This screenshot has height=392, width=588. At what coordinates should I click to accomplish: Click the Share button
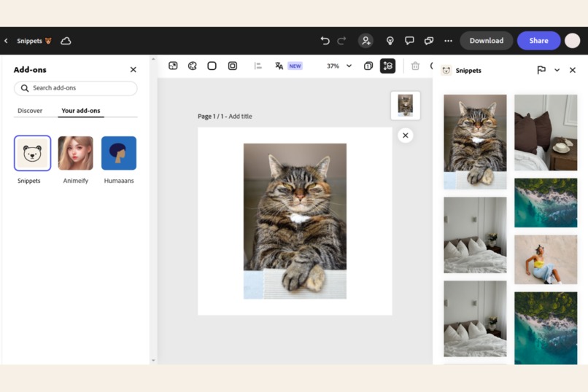(x=538, y=40)
